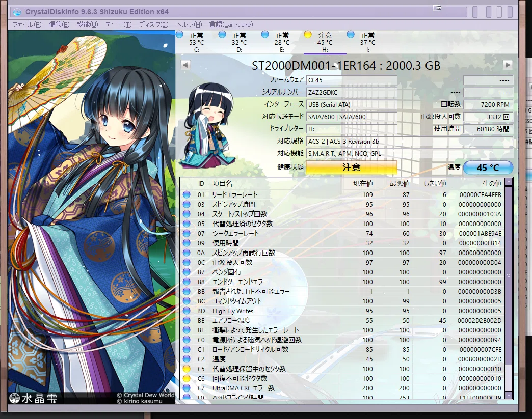The height and width of the screenshot is (419, 532).
Task: Click the serial number field Z4Z2GDKC
Action: tap(352, 92)
